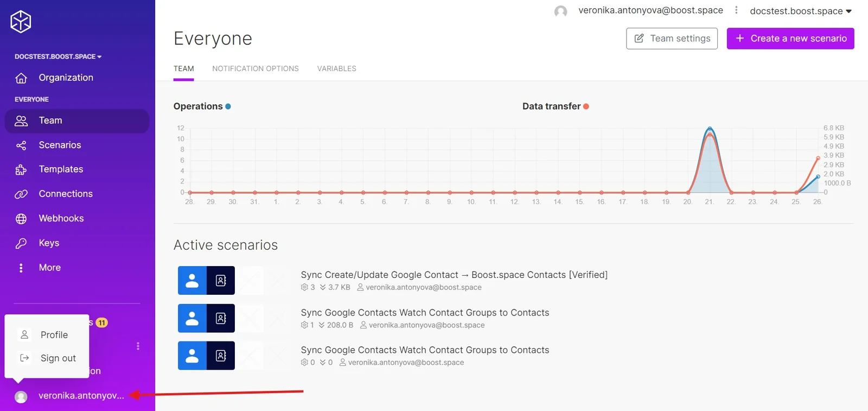Click the email under the 3.7 KB scenario
The width and height of the screenshot is (868, 411).
[x=424, y=287]
